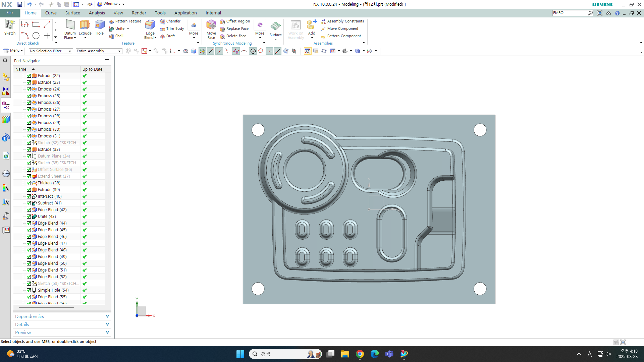The width and height of the screenshot is (644, 362).
Task: Uncheck the Emboss (24) feature checkbox
Action: point(29,89)
